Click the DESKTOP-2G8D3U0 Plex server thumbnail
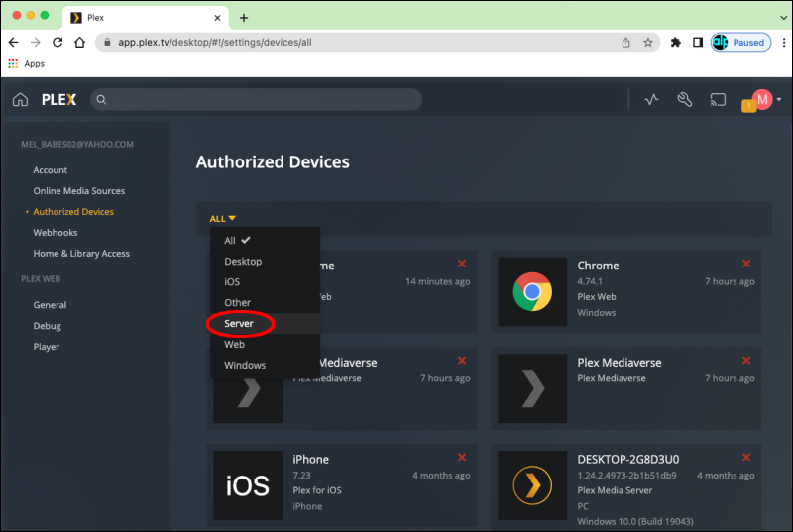 531,485
